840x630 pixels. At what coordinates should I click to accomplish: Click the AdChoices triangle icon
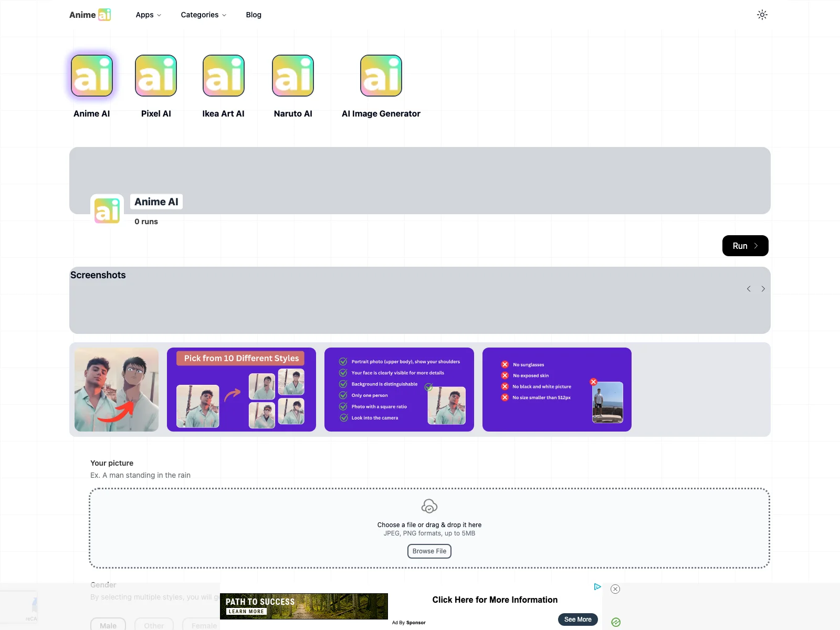(x=597, y=587)
